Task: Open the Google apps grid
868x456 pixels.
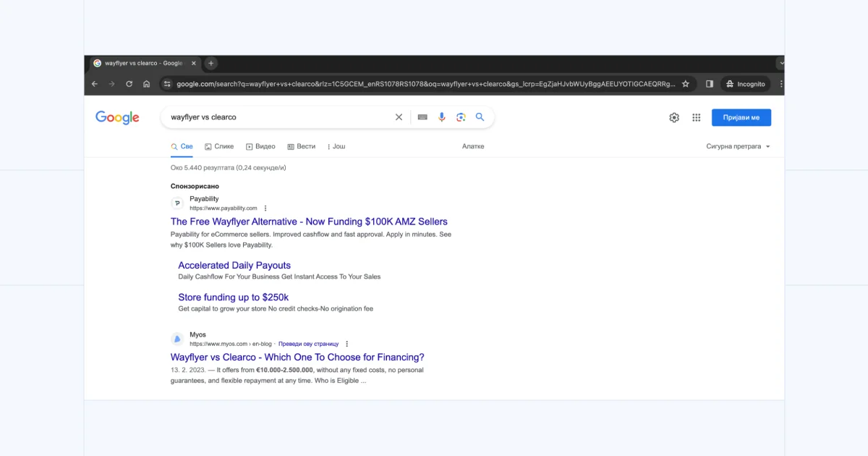Action: tap(697, 117)
